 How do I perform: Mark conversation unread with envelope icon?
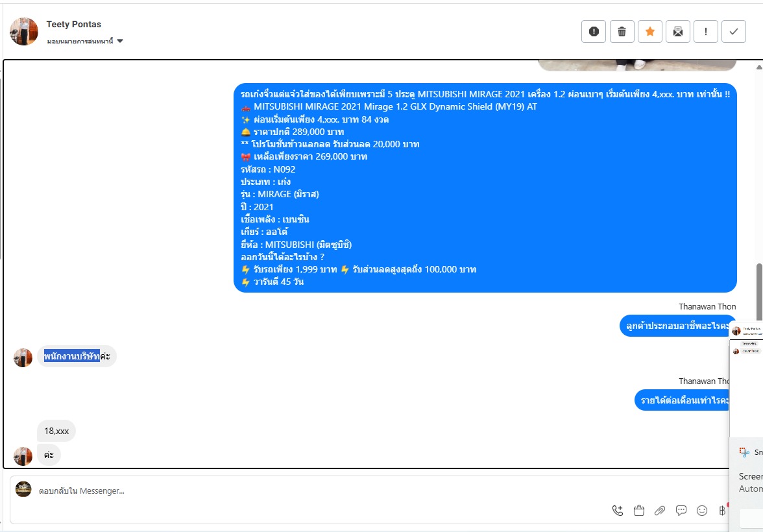pyautogui.click(x=678, y=32)
